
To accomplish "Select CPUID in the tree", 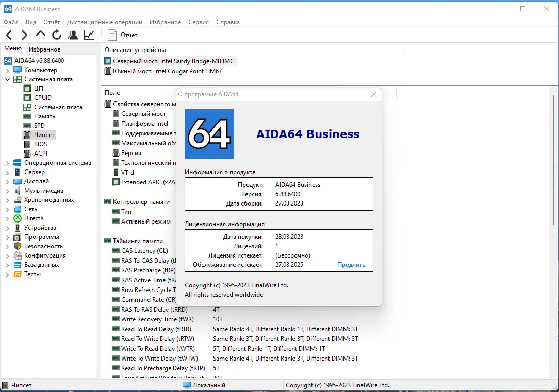I will pos(43,97).
